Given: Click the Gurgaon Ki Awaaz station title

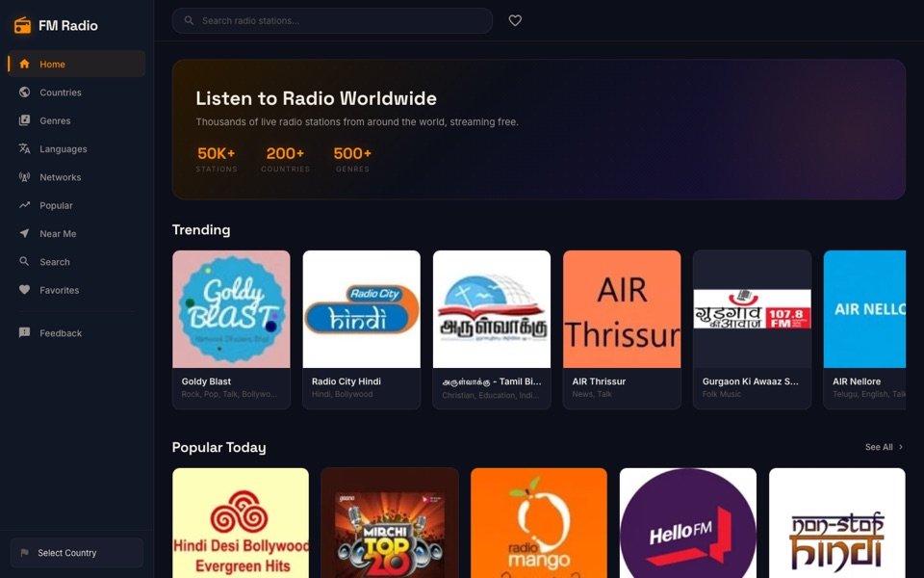Looking at the screenshot, I should [x=750, y=381].
